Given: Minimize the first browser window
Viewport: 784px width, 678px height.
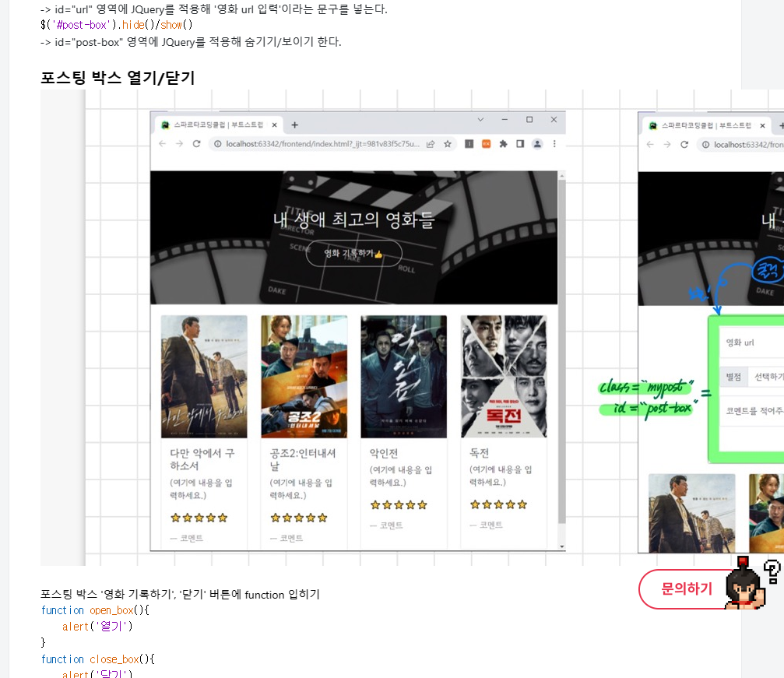Looking at the screenshot, I should point(505,120).
